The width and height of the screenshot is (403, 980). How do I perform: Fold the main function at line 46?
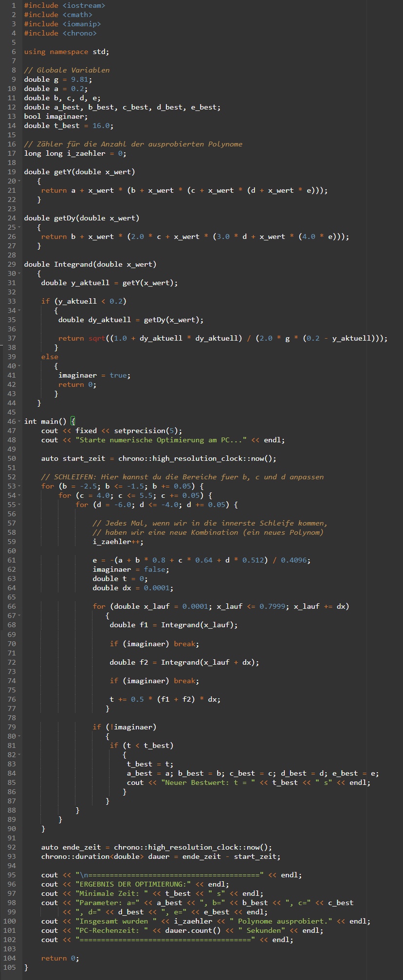point(18,421)
